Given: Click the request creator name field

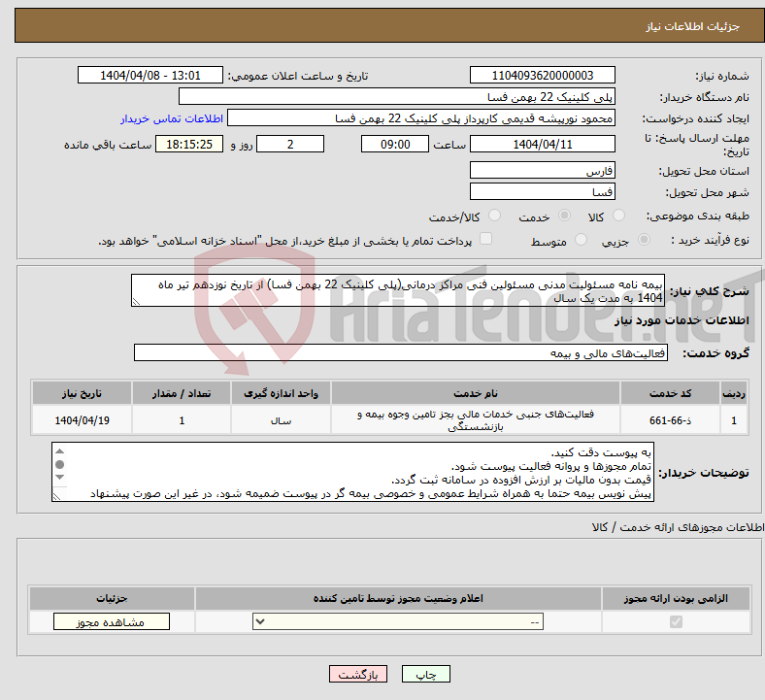Looking at the screenshot, I should click(x=421, y=118).
